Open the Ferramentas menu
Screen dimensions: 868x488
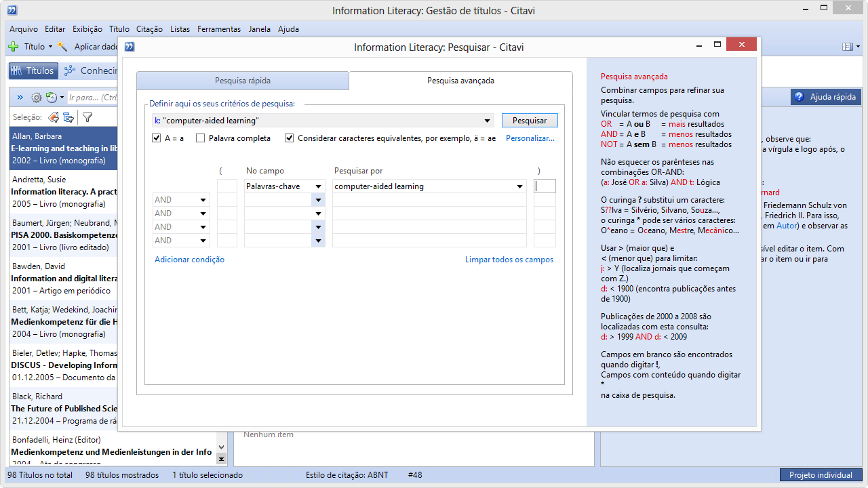click(x=219, y=29)
